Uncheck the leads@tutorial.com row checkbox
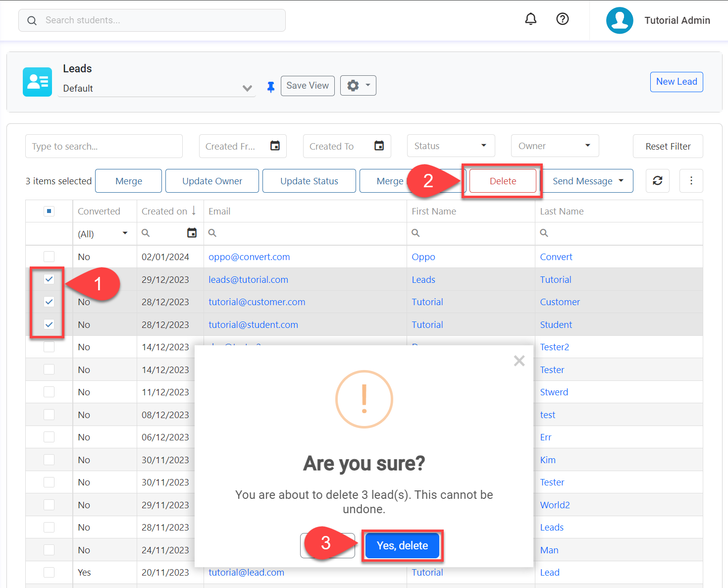The image size is (728, 588). click(49, 279)
